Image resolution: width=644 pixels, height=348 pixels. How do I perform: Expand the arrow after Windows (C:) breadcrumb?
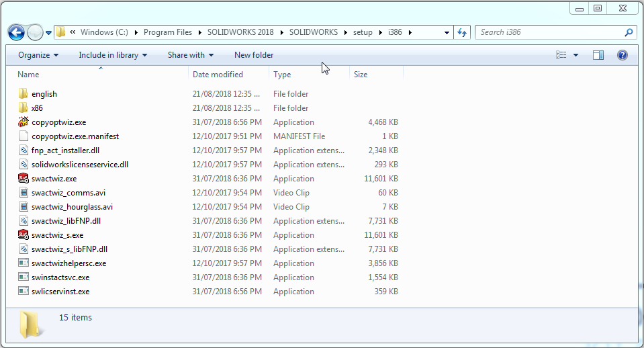[x=136, y=32]
